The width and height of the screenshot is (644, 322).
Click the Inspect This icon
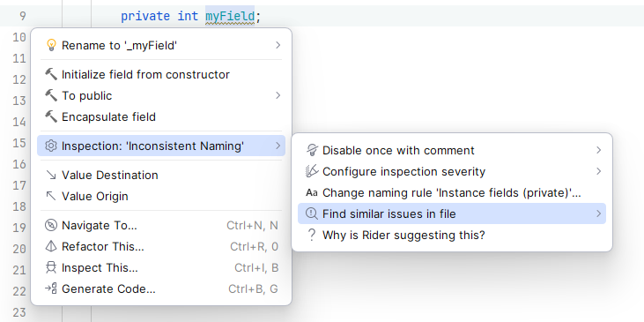click(51, 267)
